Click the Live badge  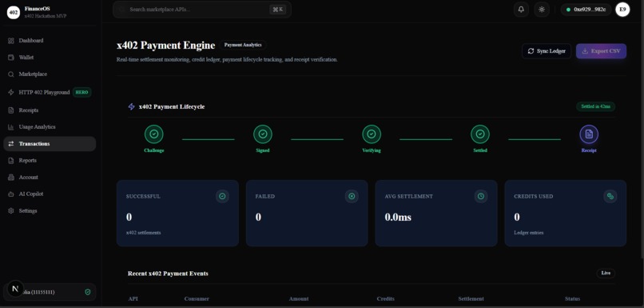(x=606, y=273)
